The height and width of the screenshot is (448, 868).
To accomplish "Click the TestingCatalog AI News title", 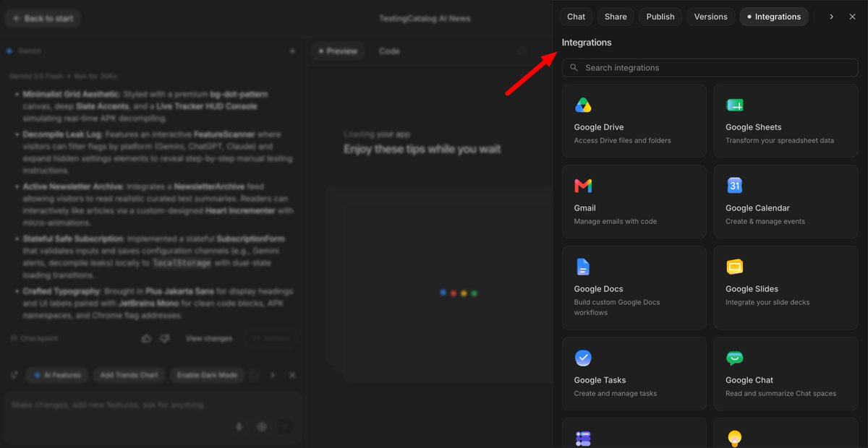I will tap(425, 18).
